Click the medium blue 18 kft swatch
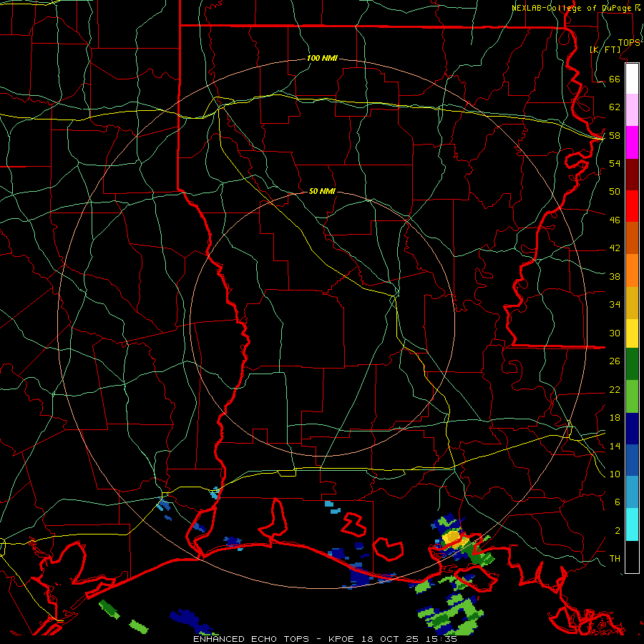This screenshot has width=644, height=644. coord(632,460)
